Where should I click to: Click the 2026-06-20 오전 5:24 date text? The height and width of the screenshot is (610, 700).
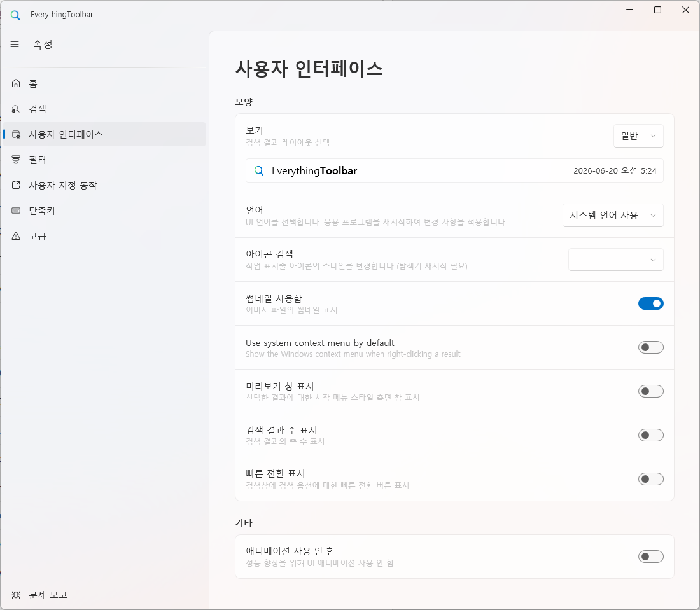coord(615,170)
